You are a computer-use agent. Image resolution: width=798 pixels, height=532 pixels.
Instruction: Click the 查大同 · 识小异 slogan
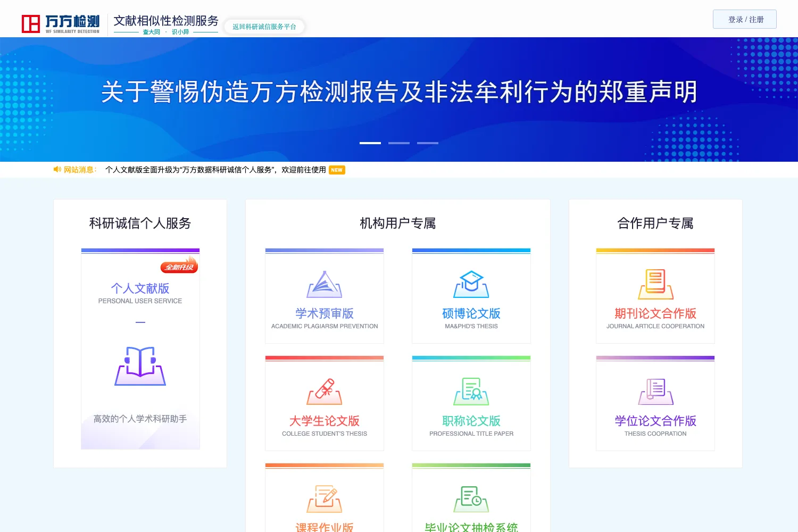(x=166, y=32)
